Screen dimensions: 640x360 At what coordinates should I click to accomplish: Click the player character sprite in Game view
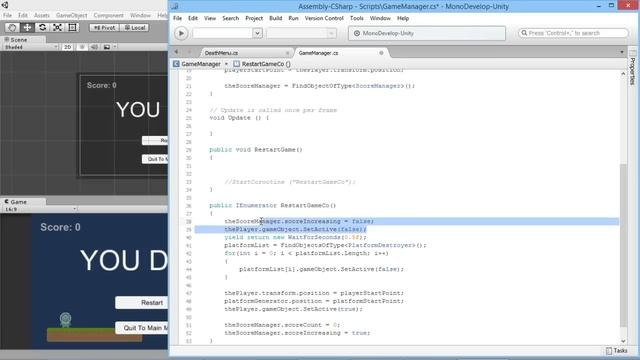pos(65,320)
